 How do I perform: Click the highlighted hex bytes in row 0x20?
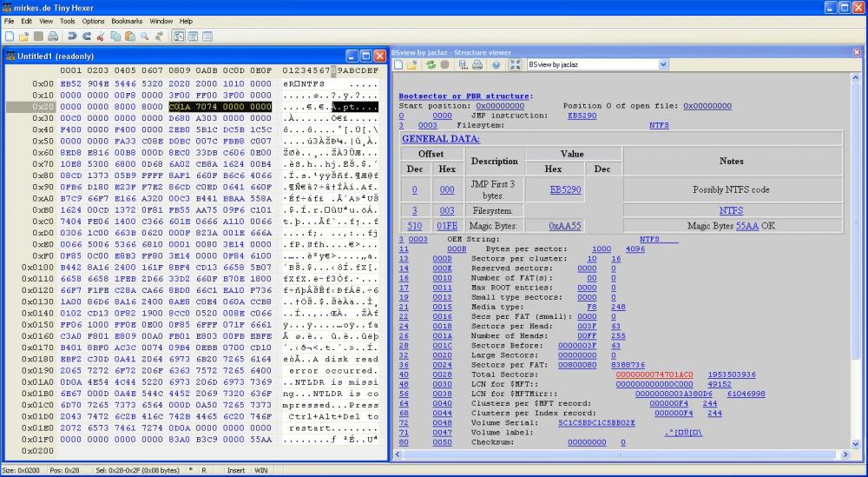coord(220,107)
